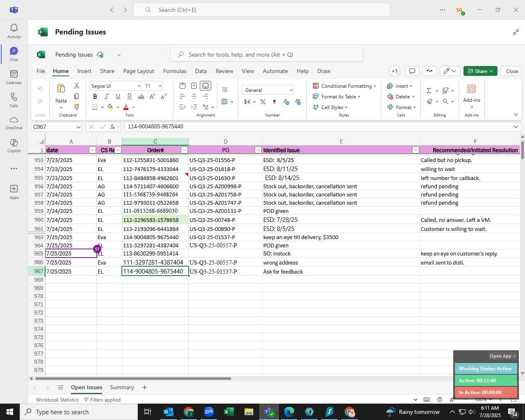Image resolution: width=525 pixels, height=420 pixels.
Task: Open Teams Calls in sidebar
Action: [14, 100]
